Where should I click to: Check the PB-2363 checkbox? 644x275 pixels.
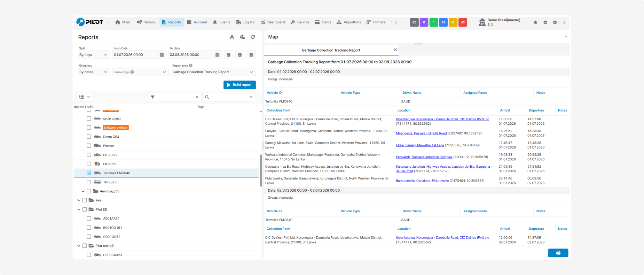[89, 155]
